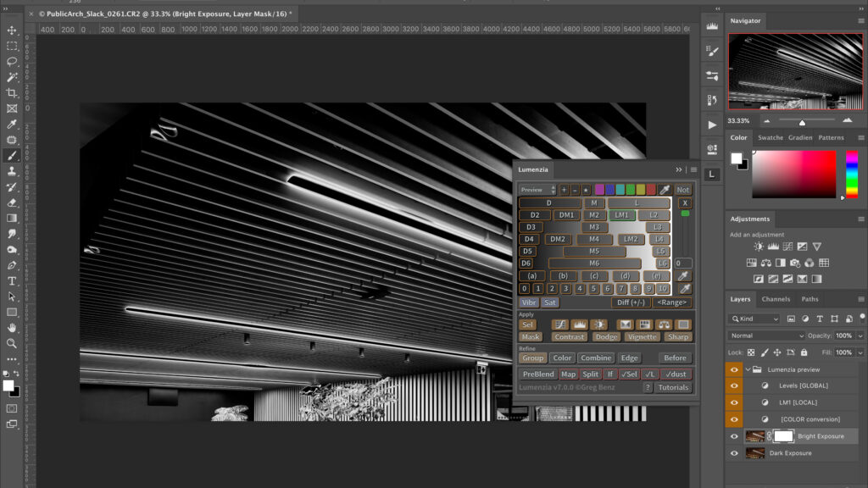The height and width of the screenshot is (488, 868).
Task: Hide the Lumenzia preview group
Action: 734,369
